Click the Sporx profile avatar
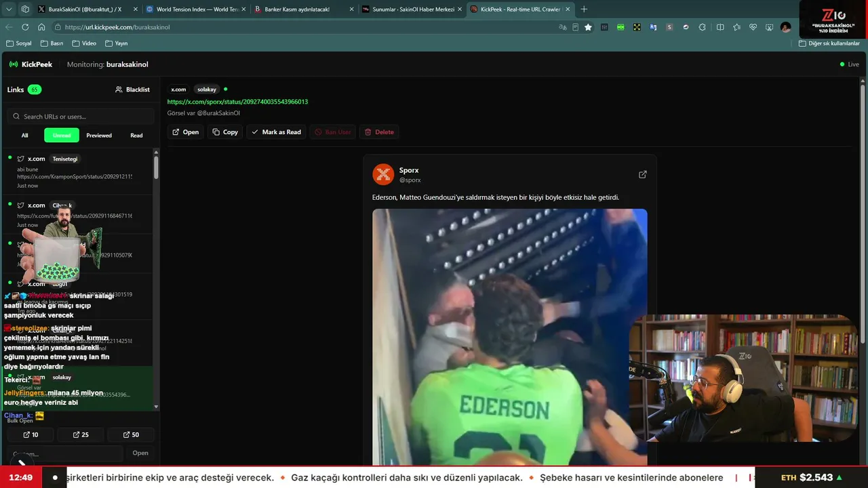This screenshot has width=868, height=488. tap(383, 174)
